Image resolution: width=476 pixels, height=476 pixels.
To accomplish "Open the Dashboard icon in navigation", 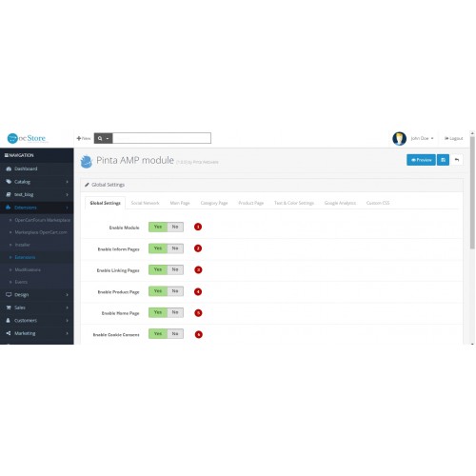I will point(9,169).
